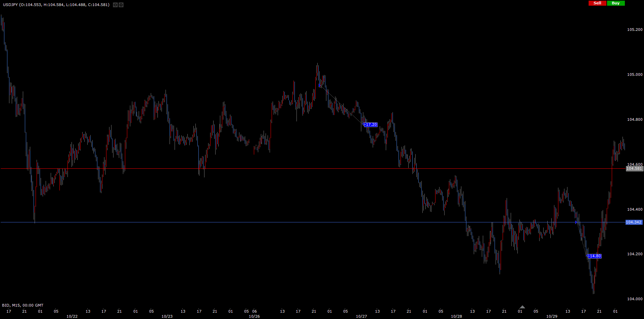Click the 104.000 price axis label
Viewport: 644px width, 319px height.
point(635,299)
